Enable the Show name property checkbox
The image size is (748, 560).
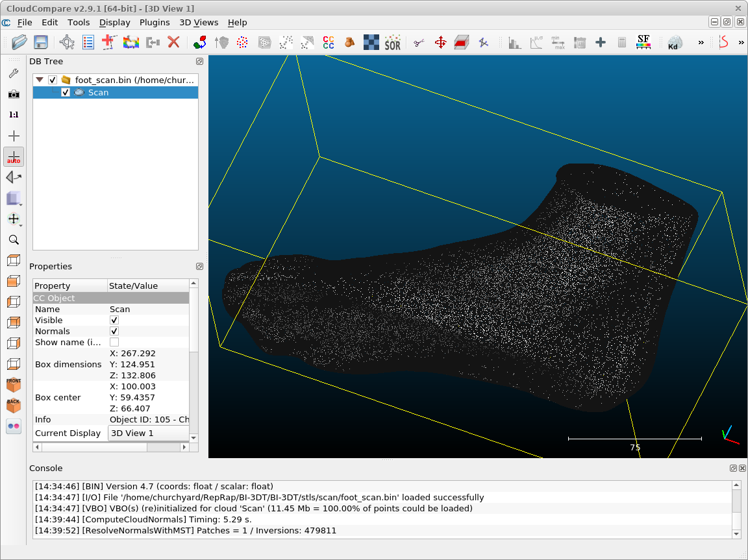(114, 342)
